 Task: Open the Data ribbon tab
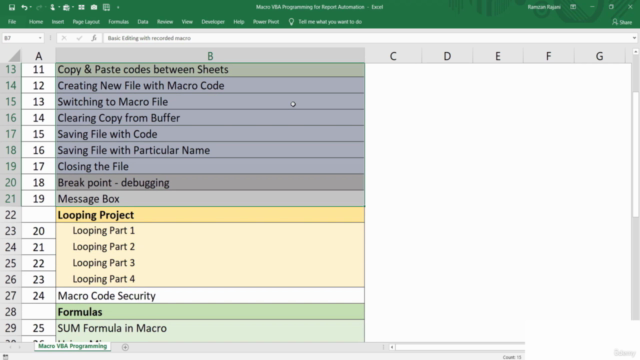point(143,22)
